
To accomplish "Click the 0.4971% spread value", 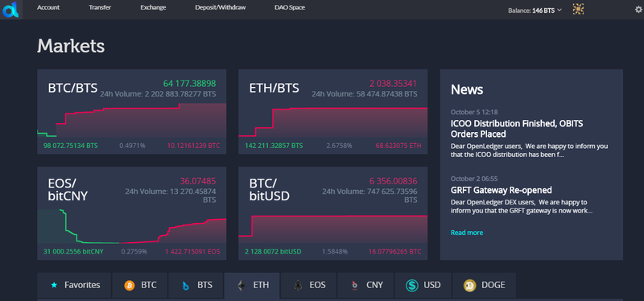I will coord(132,146).
